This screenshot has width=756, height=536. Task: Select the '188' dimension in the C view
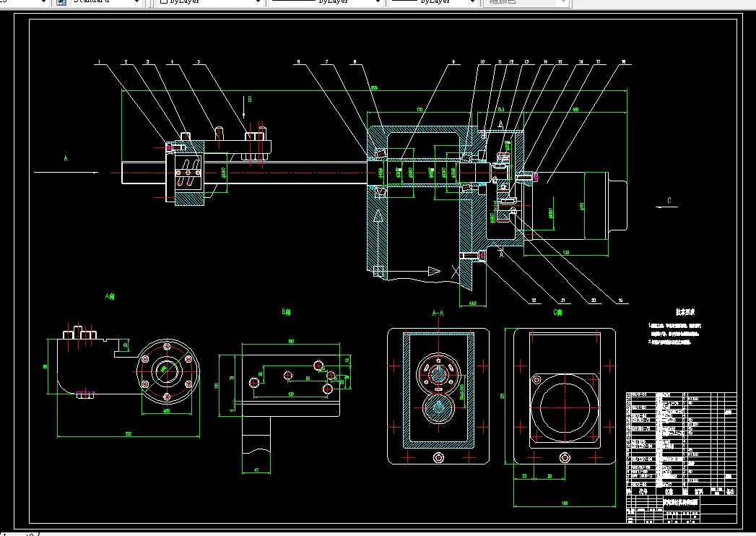pyautogui.click(x=565, y=503)
